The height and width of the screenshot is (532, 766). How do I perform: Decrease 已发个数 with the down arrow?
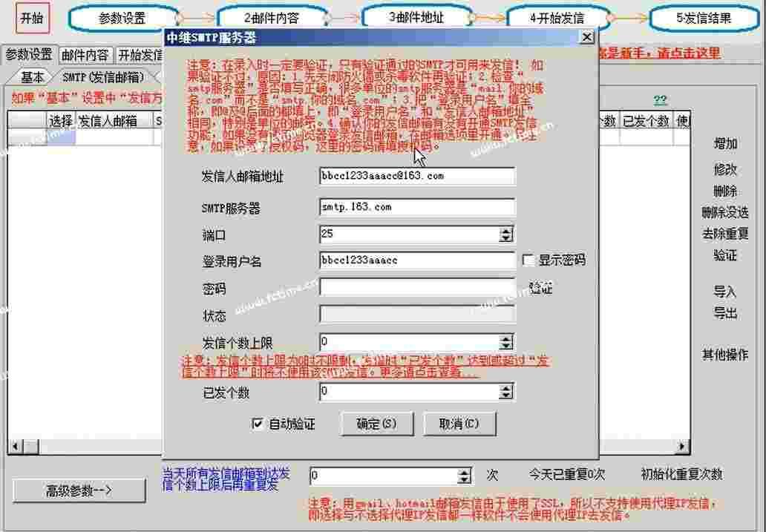tap(506, 395)
